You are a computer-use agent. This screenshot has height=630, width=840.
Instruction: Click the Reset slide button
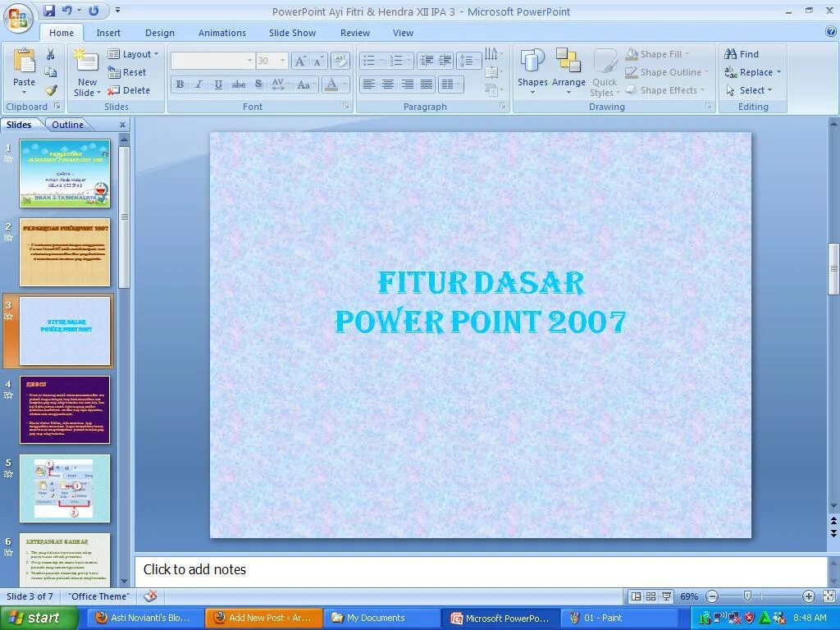(x=127, y=72)
